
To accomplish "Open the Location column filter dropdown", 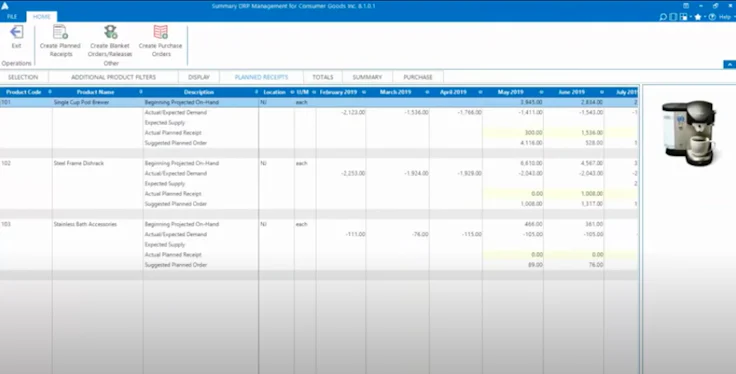I will tap(292, 92).
